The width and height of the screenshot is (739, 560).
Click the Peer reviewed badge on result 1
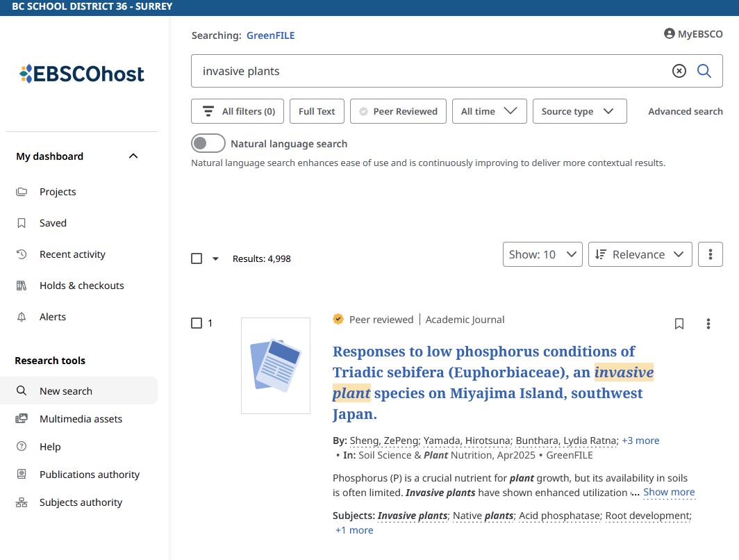point(373,320)
